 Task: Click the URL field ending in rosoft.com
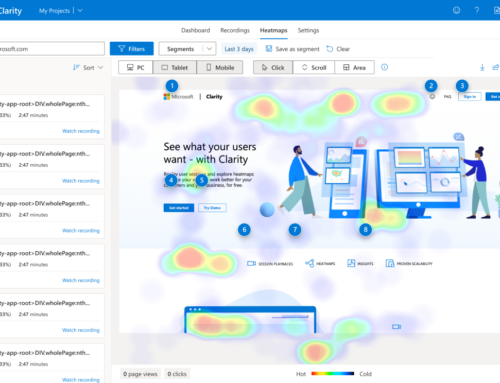click(52, 49)
